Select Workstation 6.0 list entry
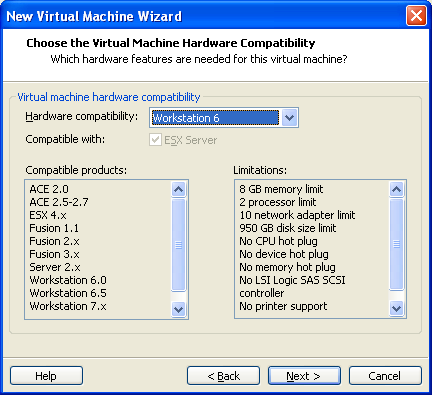This screenshot has width=432, height=395. coord(68,280)
